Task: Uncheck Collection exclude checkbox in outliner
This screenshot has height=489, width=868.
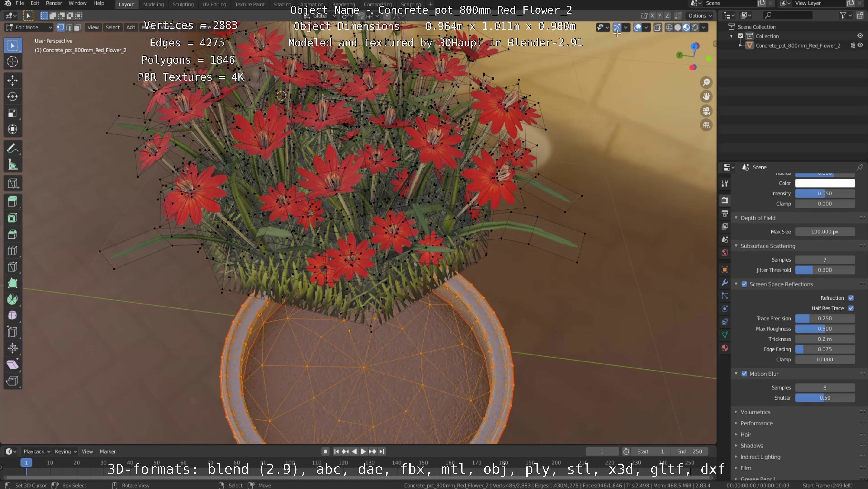Action: [x=741, y=36]
